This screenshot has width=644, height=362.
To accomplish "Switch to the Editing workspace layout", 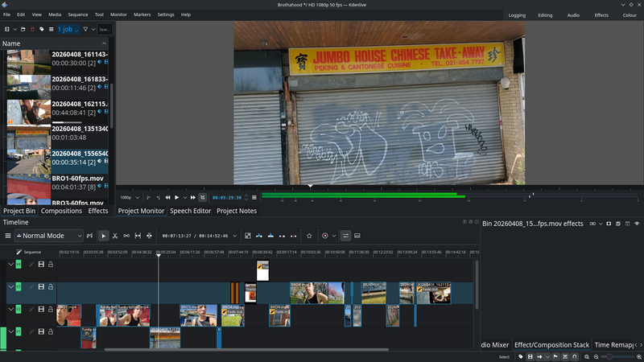I will coord(545,15).
